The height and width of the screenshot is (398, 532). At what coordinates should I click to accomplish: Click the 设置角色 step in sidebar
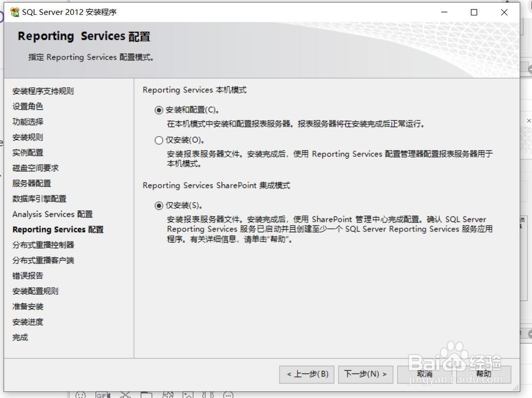point(28,106)
